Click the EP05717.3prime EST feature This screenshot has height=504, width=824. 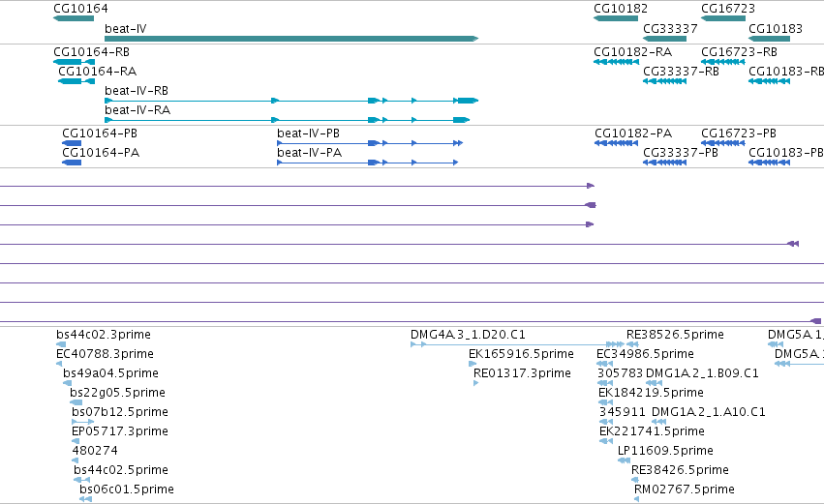pos(76,441)
